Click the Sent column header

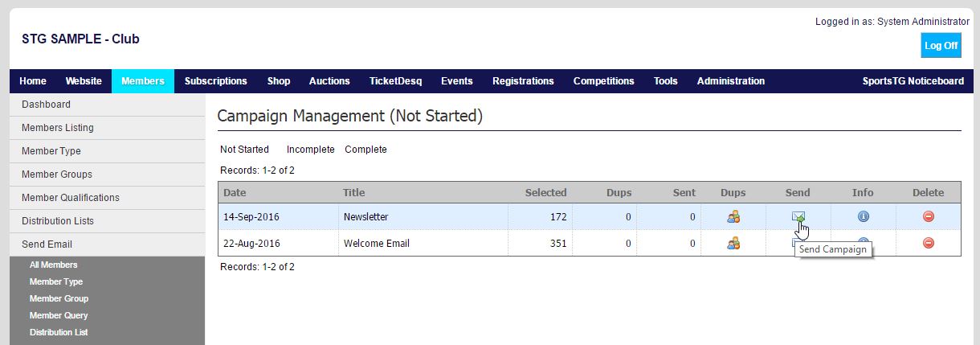684,192
